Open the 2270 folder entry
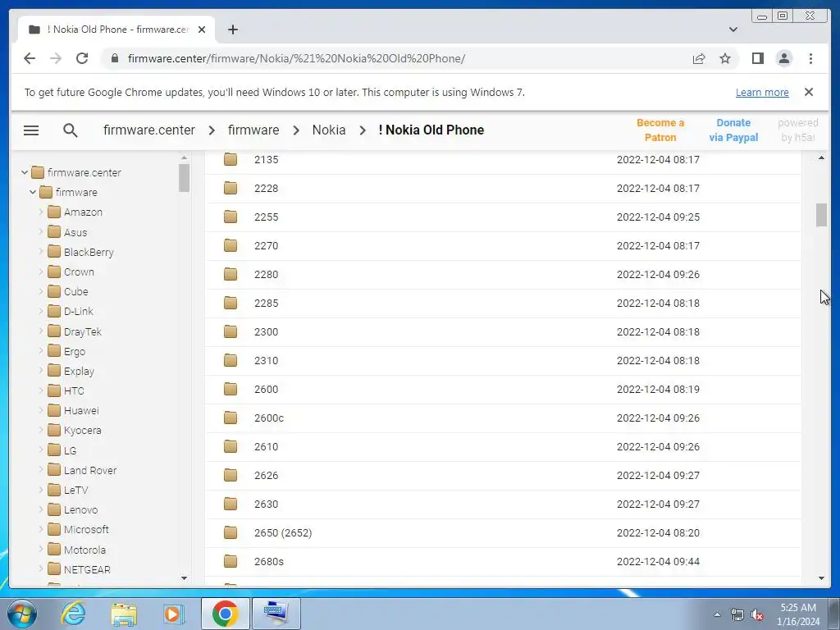This screenshot has height=630, width=840. pos(503,246)
